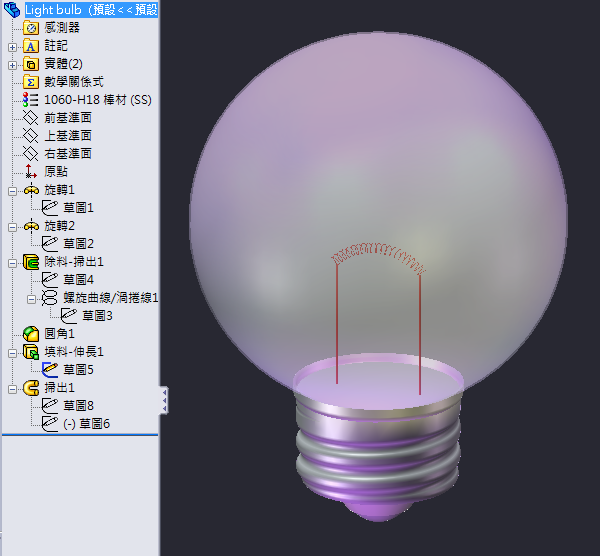This screenshot has height=556, width=600.
Task: Select the 螺旋曲線/渦捲線1 label
Action: click(x=111, y=298)
